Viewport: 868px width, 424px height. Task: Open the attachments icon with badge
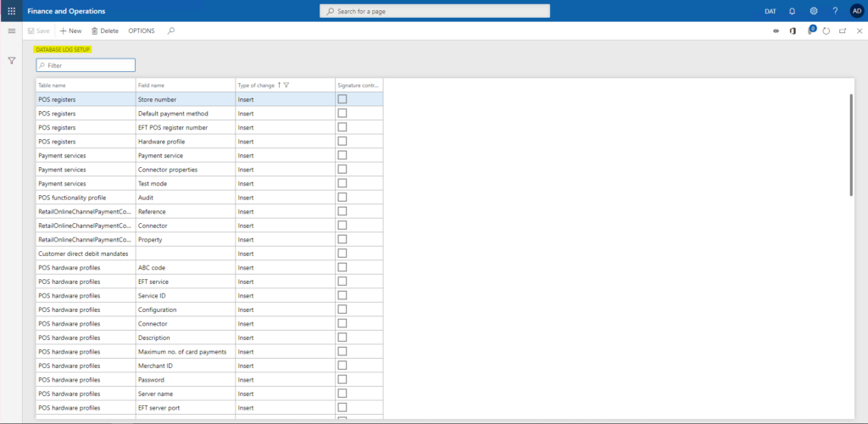click(x=810, y=31)
